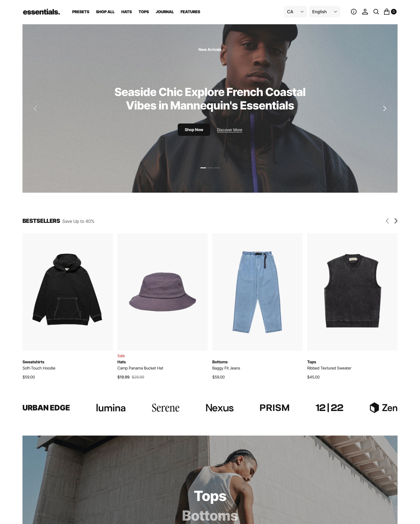Expand the English language selector dropdown

[324, 12]
